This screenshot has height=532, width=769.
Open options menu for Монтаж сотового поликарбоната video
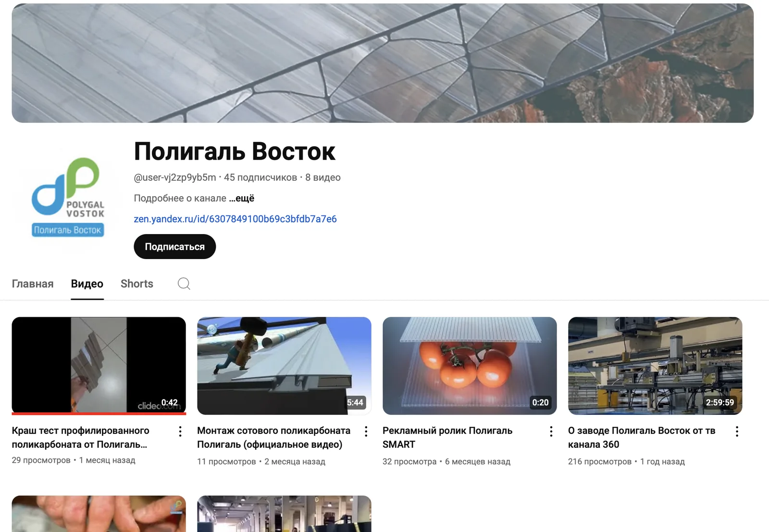[x=366, y=432]
